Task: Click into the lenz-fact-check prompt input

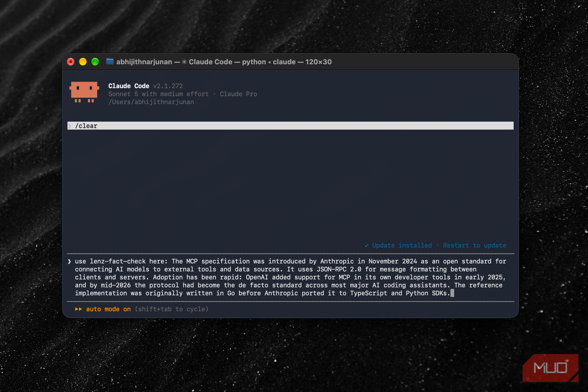Action: (291, 277)
